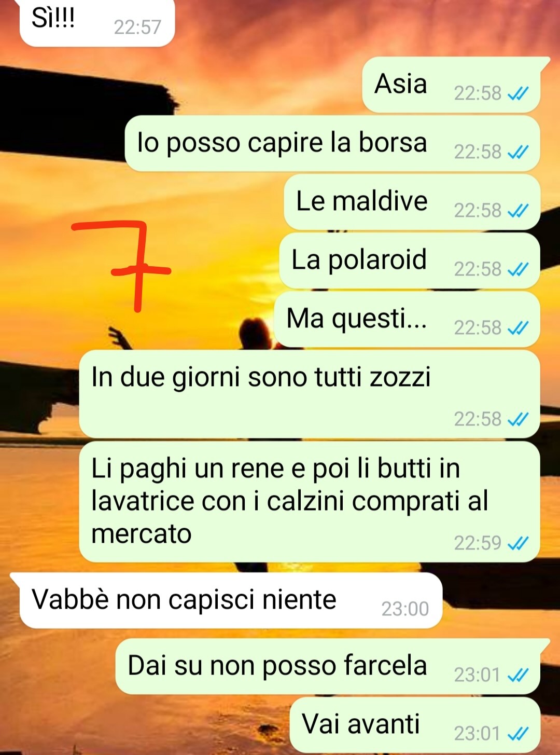This screenshot has height=755, width=560.
Task: Tap the double ticks next to 22:59 timestamp
Action: pos(518,543)
